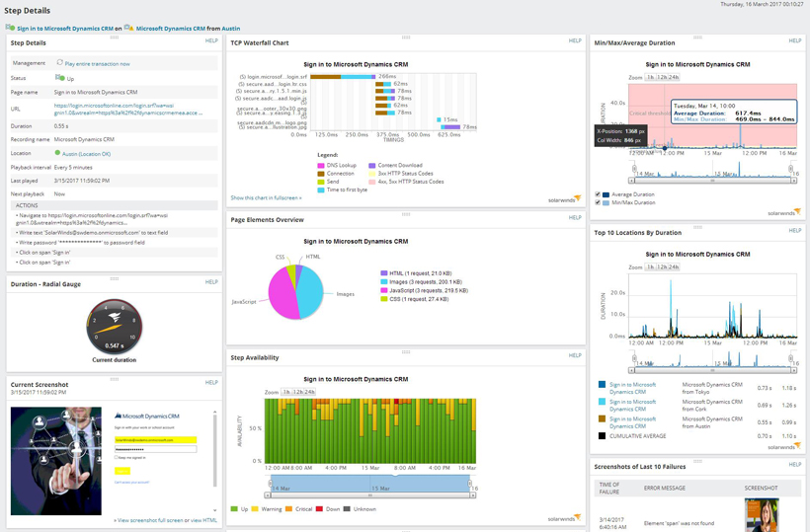Click the SolarWinds logo in Step Availability panel
This screenshot has height=532, width=810.
tap(564, 516)
